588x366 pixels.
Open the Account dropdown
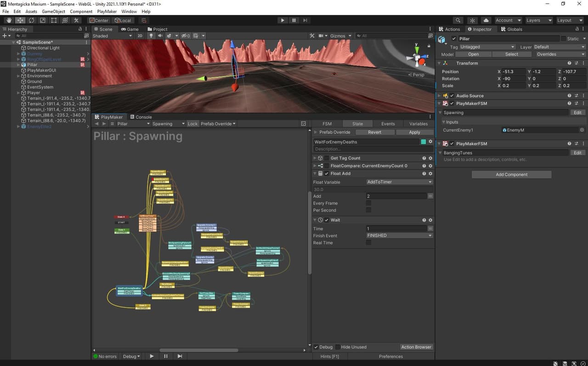tap(508, 20)
